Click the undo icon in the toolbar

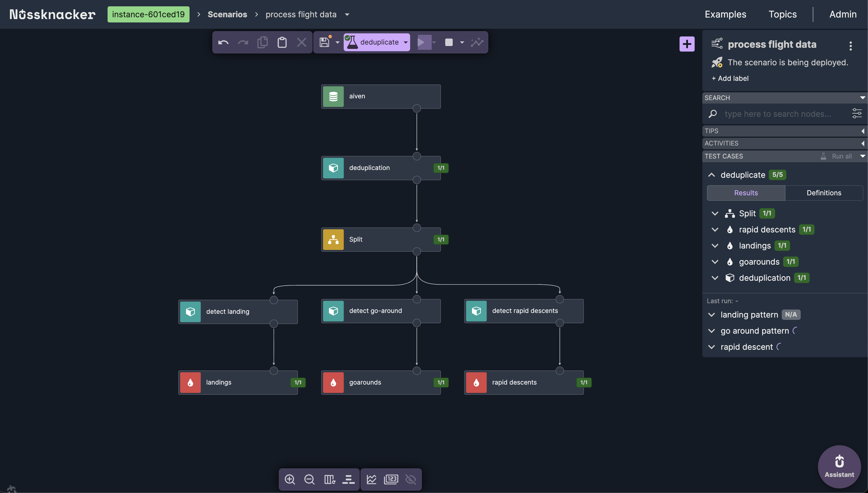pos(223,42)
